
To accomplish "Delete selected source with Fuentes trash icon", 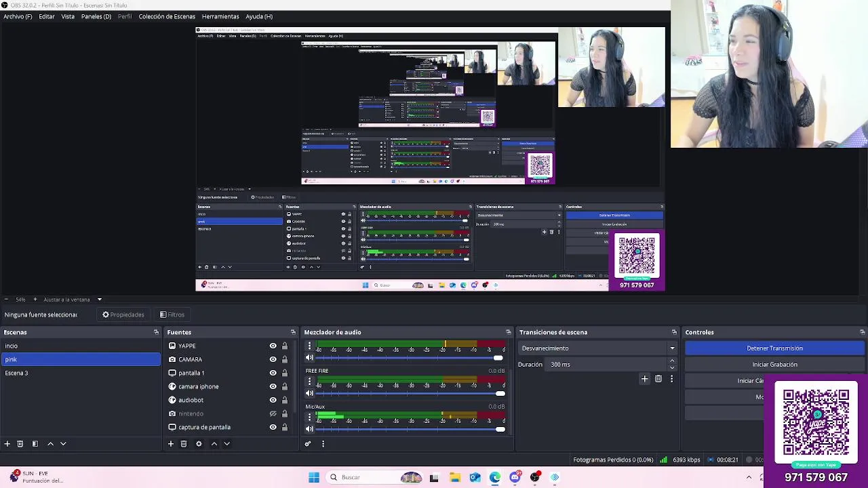I will coord(184,444).
